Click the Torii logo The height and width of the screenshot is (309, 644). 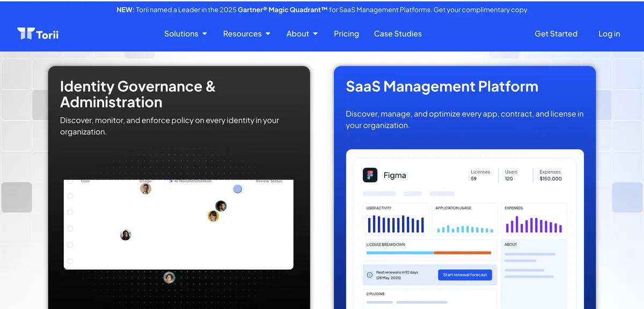tap(38, 34)
